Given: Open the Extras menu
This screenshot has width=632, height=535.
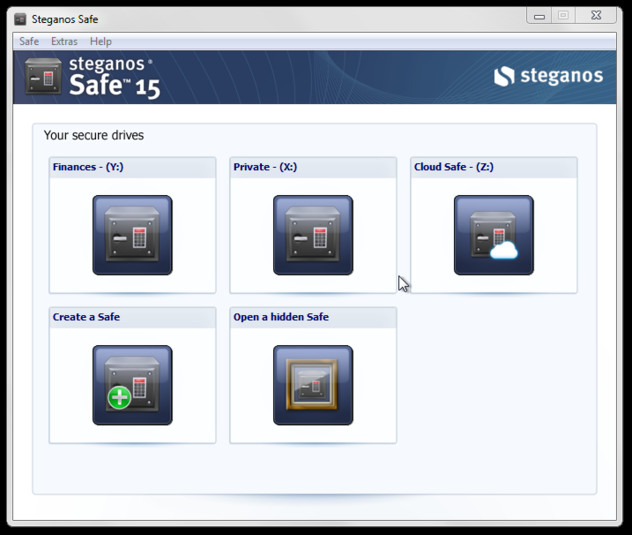Looking at the screenshot, I should (x=64, y=41).
